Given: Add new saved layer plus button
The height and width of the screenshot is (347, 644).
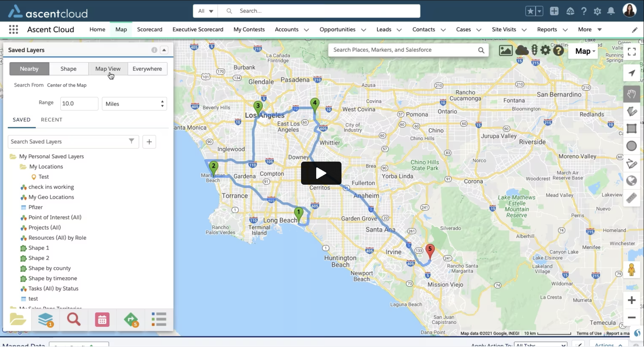Looking at the screenshot, I should [149, 142].
